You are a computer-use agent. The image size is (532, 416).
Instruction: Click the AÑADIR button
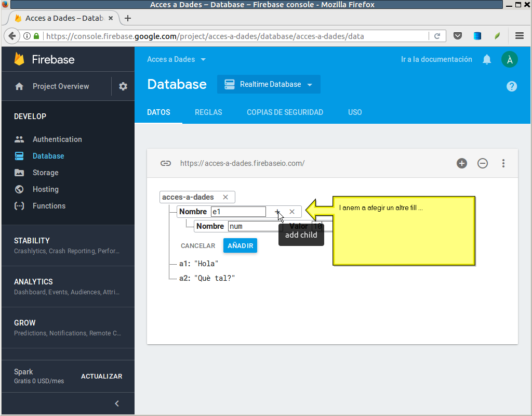(240, 245)
